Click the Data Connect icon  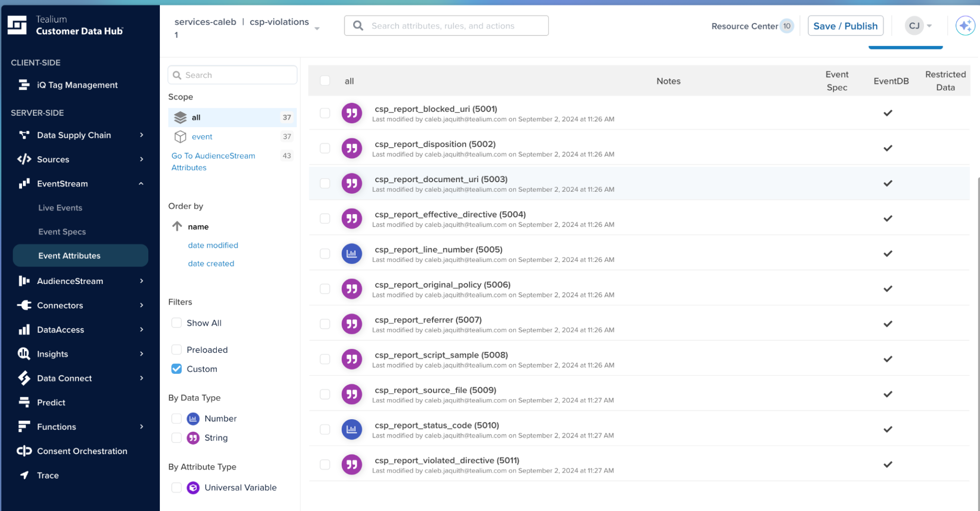tap(24, 378)
